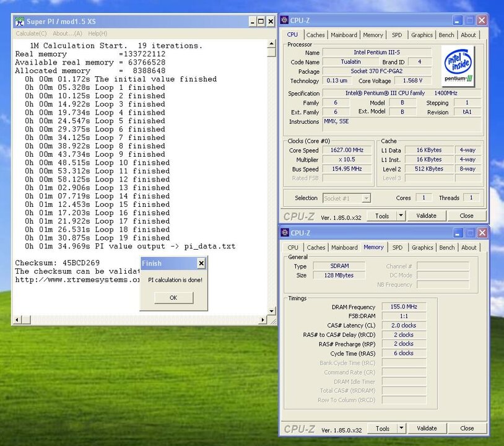This screenshot has width=504, height=446.
Task: Click the Size value 128 MBytes
Action: (339, 275)
